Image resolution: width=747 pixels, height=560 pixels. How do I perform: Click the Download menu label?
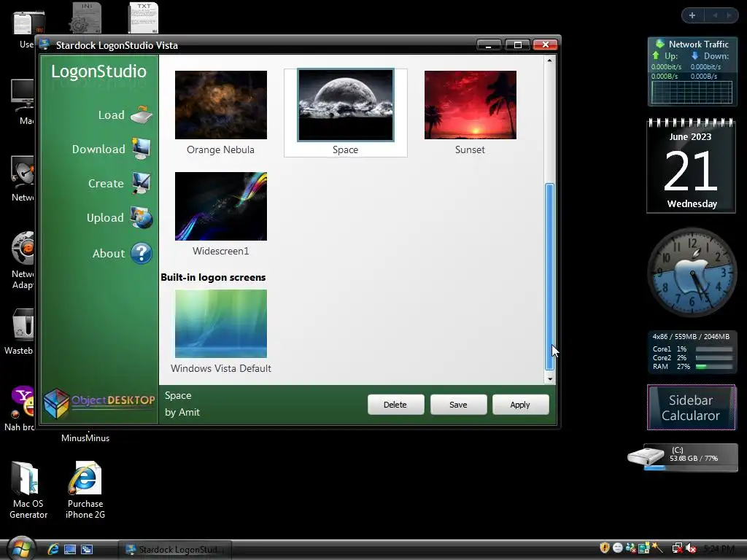coord(98,149)
